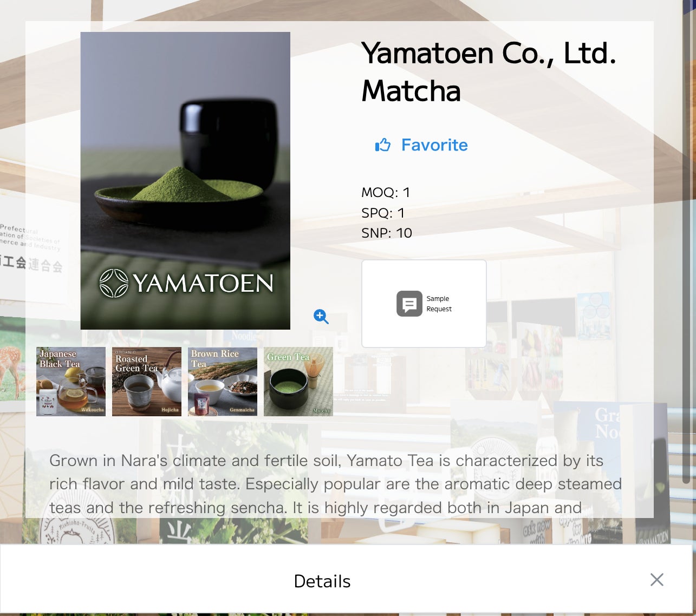
Task: Click the MOQ: 1 line
Action: 386,192
